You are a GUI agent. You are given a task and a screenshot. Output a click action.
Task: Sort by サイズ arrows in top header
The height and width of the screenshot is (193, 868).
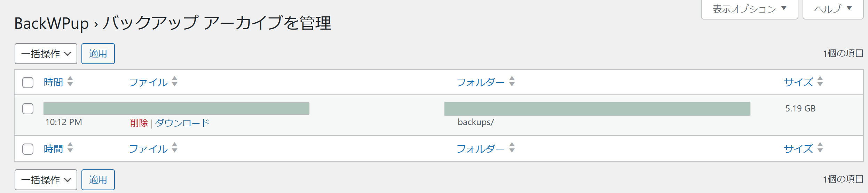pyautogui.click(x=820, y=81)
